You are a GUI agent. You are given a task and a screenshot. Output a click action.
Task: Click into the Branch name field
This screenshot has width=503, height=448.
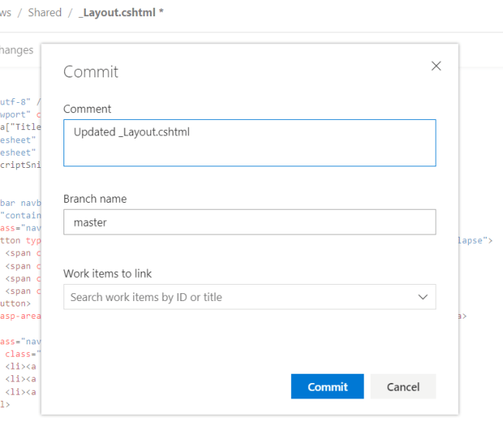249,222
